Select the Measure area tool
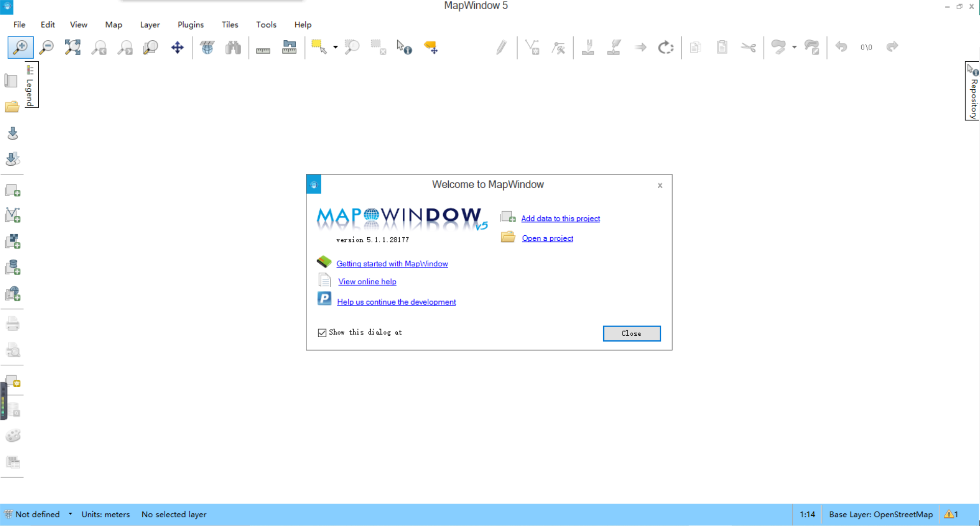 [x=289, y=47]
